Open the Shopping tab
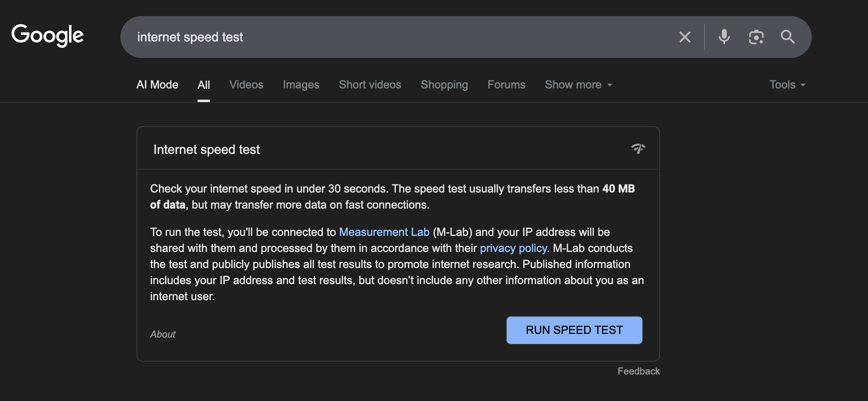Image resolution: width=868 pixels, height=401 pixels. pos(444,85)
